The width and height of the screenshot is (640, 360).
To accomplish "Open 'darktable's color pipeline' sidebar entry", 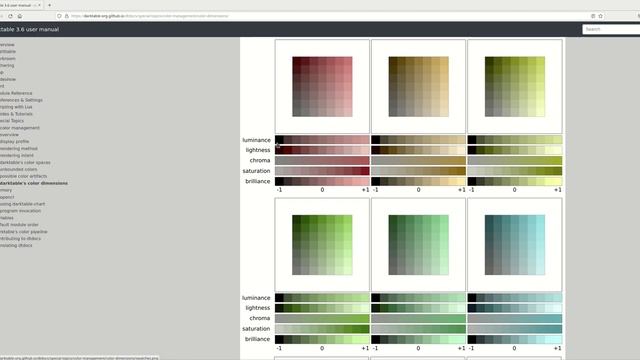I will (x=24, y=232).
